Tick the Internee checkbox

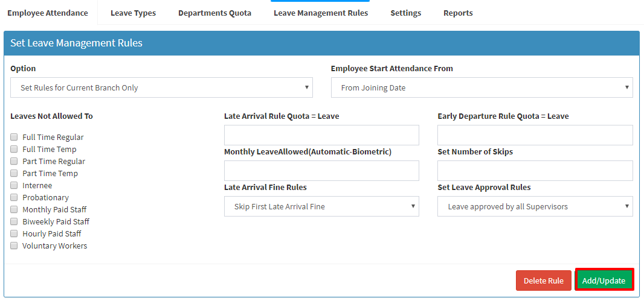(14, 185)
